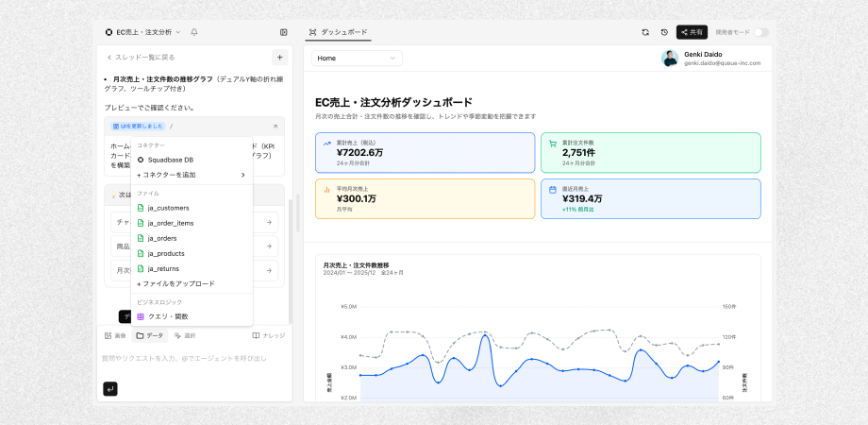Click genki.daido@queue-inc.com email text
This screenshot has height=425, width=868.
tap(722, 63)
